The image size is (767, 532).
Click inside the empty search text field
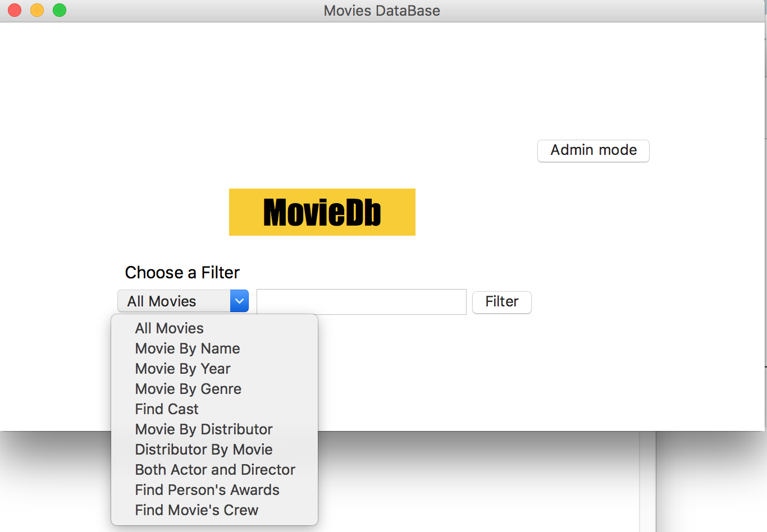tap(361, 302)
